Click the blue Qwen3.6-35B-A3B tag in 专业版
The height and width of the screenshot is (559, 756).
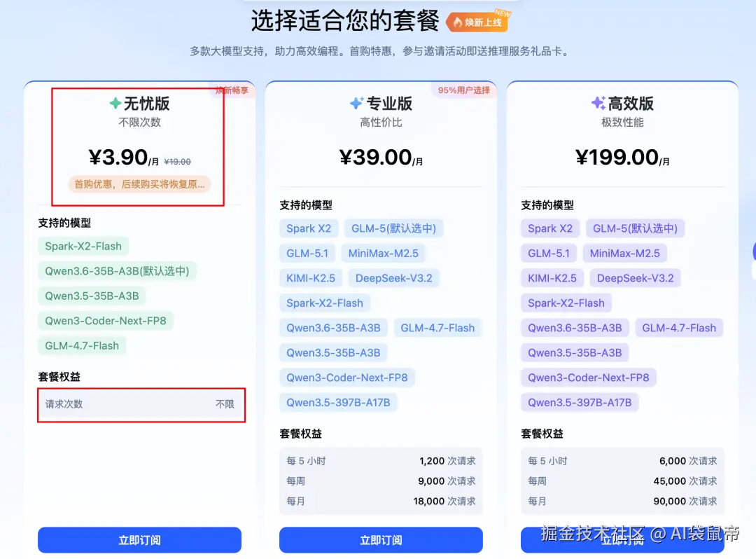[x=333, y=328]
